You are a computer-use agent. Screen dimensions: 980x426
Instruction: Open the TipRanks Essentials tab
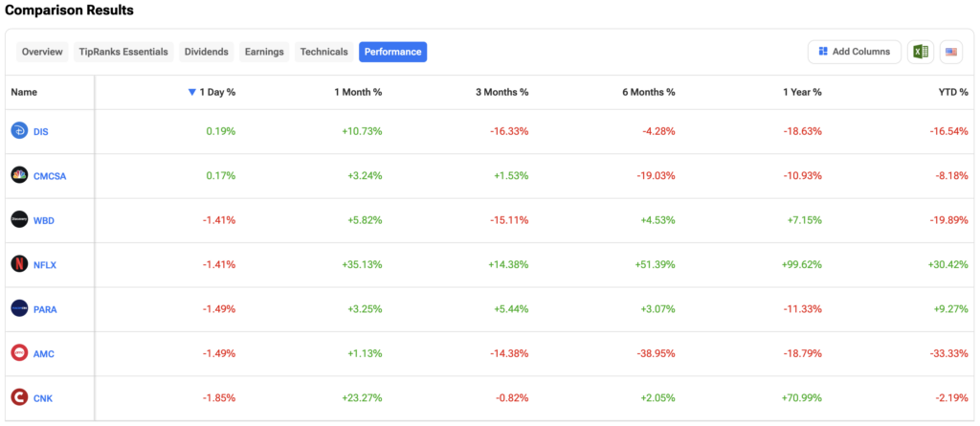pos(123,52)
